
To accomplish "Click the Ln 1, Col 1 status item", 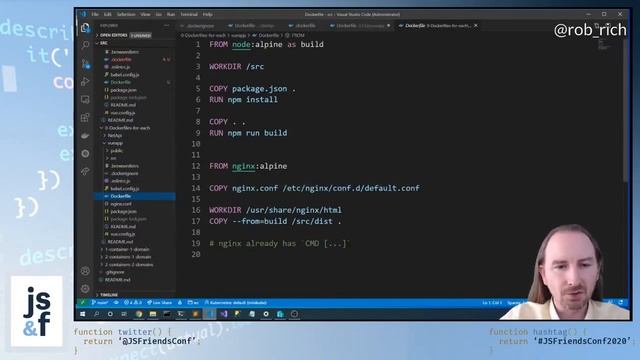I will [x=492, y=302].
